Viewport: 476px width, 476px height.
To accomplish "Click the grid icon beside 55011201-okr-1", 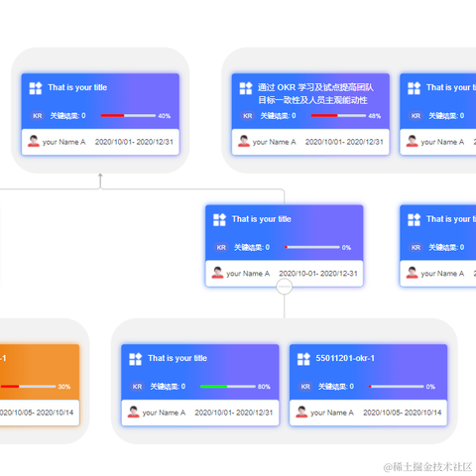I will point(303,359).
